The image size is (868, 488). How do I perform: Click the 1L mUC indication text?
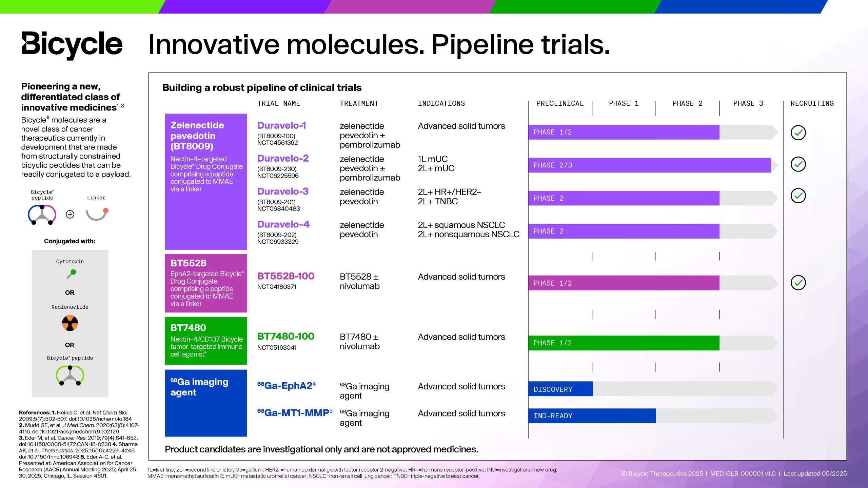point(433,159)
